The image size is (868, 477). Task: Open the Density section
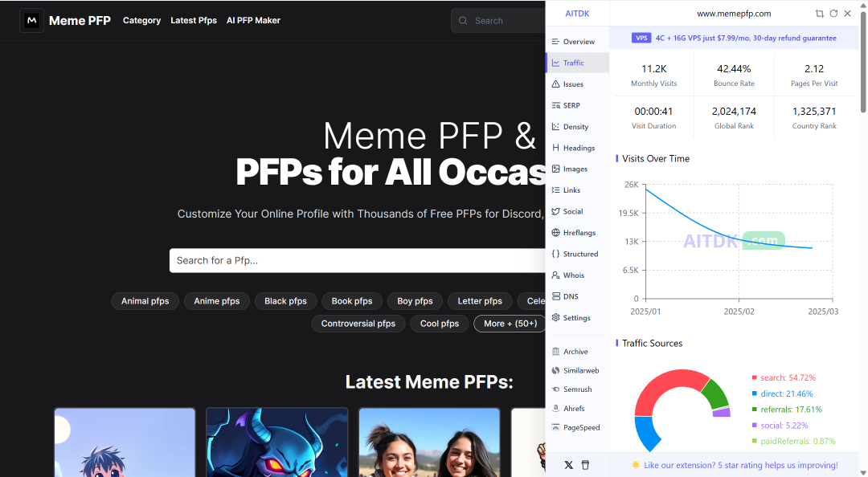click(x=577, y=127)
